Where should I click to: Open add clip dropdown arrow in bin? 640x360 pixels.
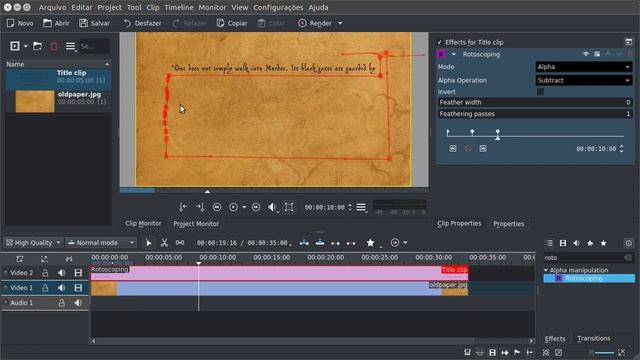click(25, 47)
